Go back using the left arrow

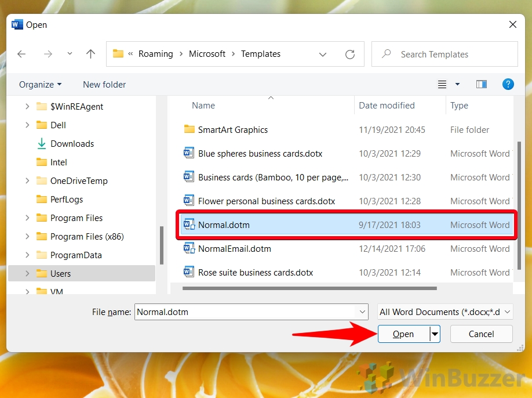[x=21, y=54]
